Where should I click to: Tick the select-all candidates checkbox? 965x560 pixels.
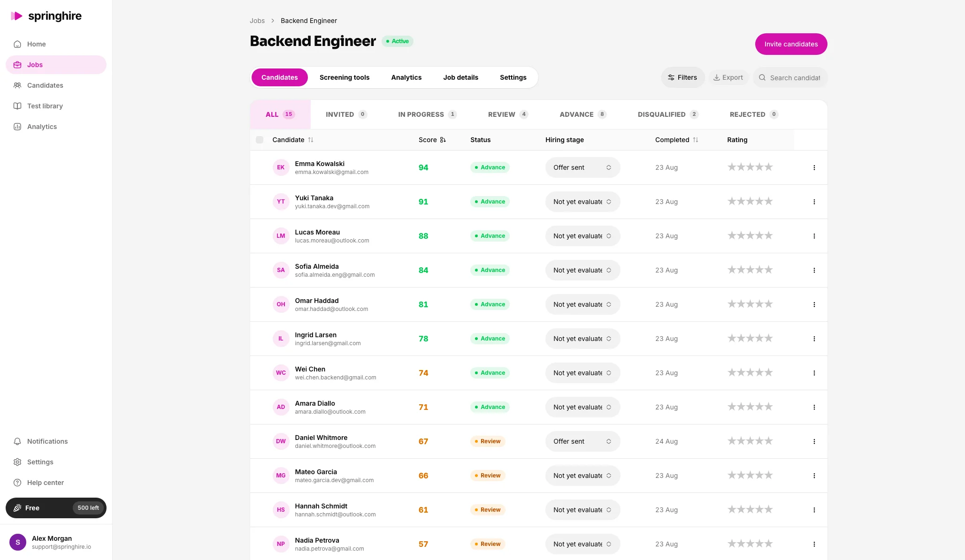(x=260, y=140)
